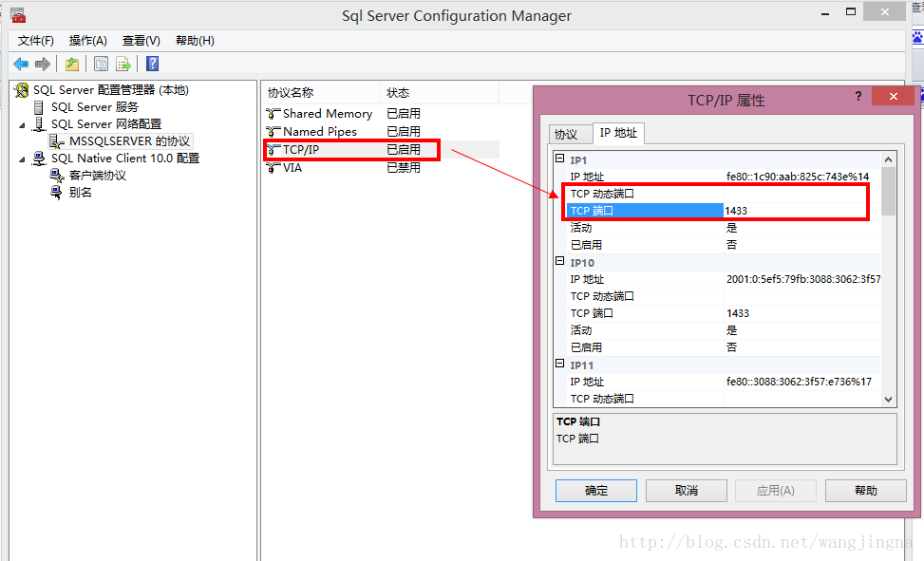
Task: Open the 查看(V) menu
Action: pyautogui.click(x=141, y=41)
